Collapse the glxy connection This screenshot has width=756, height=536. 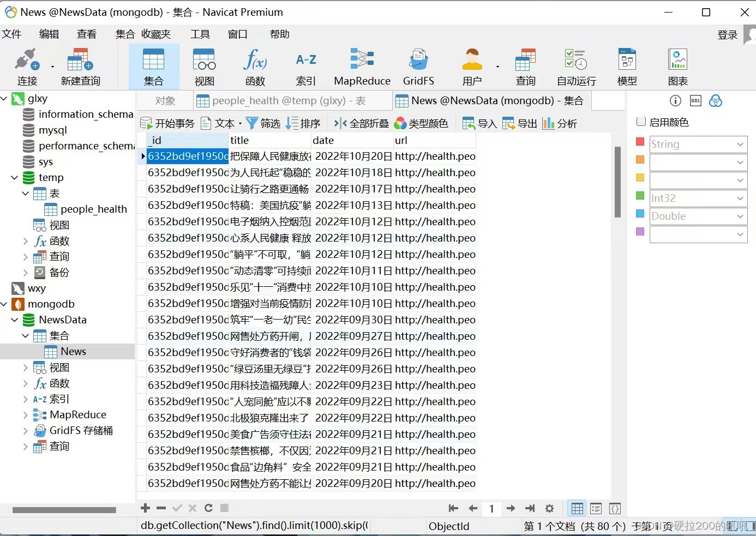click(4, 99)
